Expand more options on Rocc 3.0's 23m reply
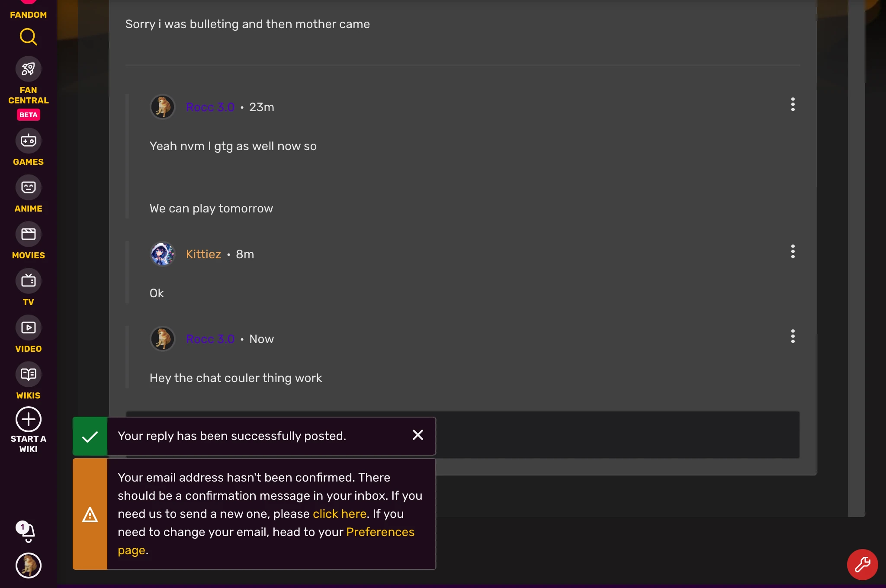 click(793, 104)
